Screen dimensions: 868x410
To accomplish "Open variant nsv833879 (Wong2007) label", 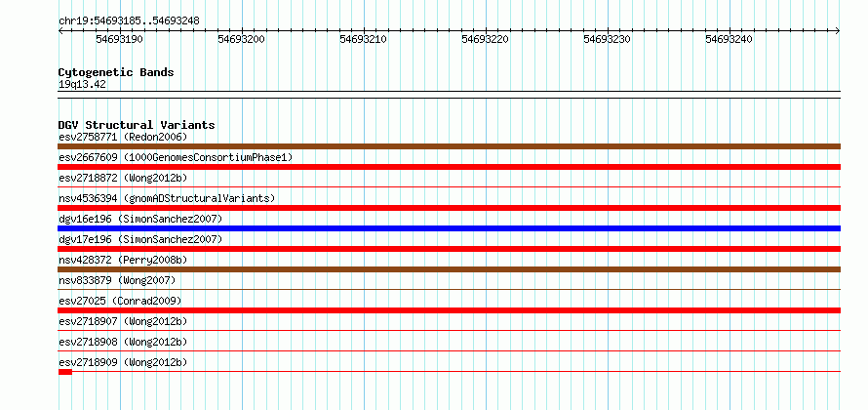I will coord(117,280).
